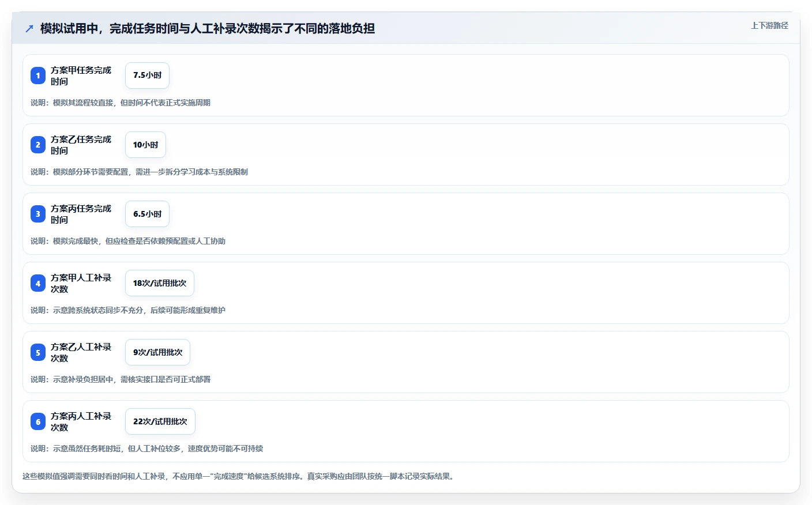
Task: Click the 9次/试用批次 value chip
Action: click(x=157, y=352)
